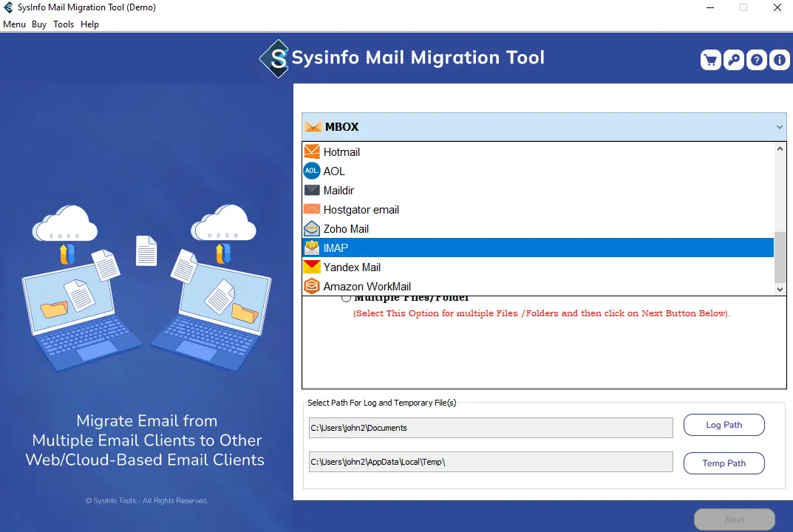Click the Log Path button
Screen dimensions: 793x532
point(724,425)
